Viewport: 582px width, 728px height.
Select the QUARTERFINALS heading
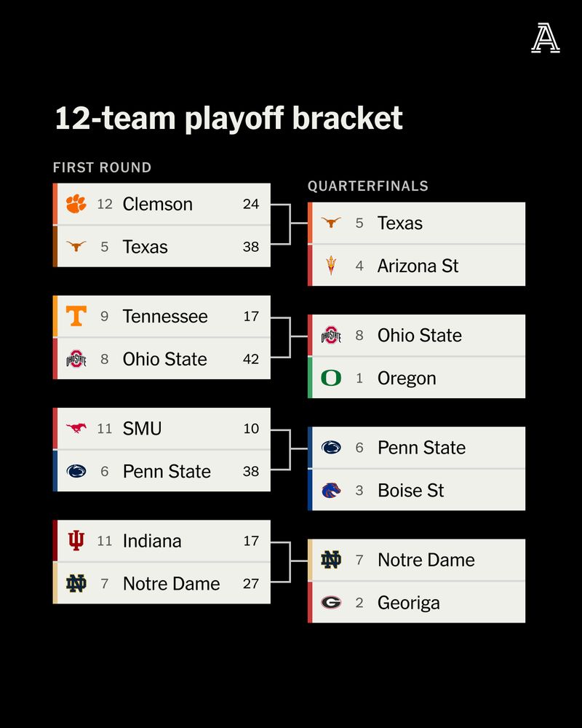click(368, 186)
